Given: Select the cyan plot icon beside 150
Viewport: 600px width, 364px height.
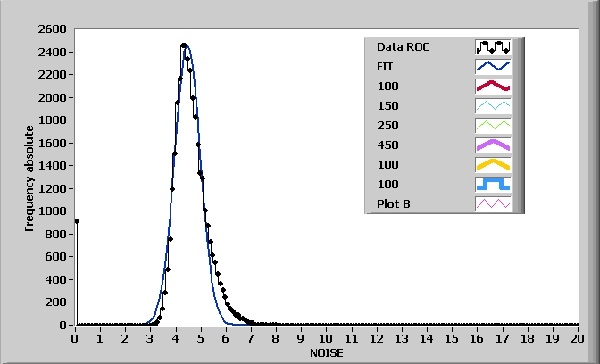Looking at the screenshot, I should pos(492,106).
